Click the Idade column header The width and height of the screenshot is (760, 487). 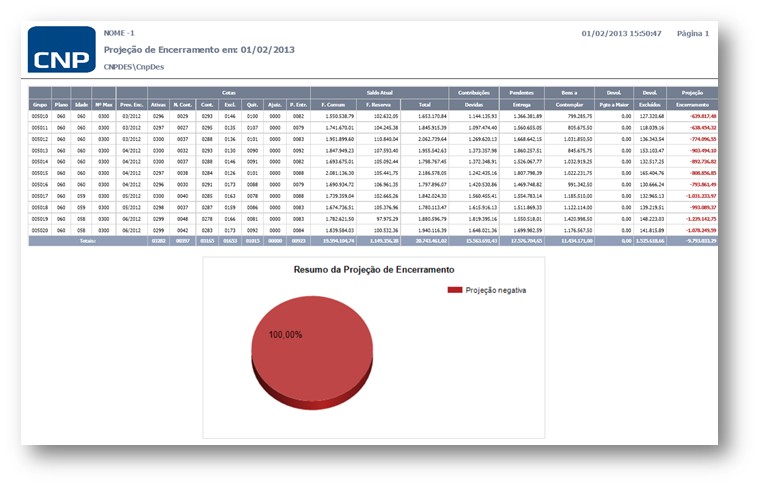tap(81, 105)
